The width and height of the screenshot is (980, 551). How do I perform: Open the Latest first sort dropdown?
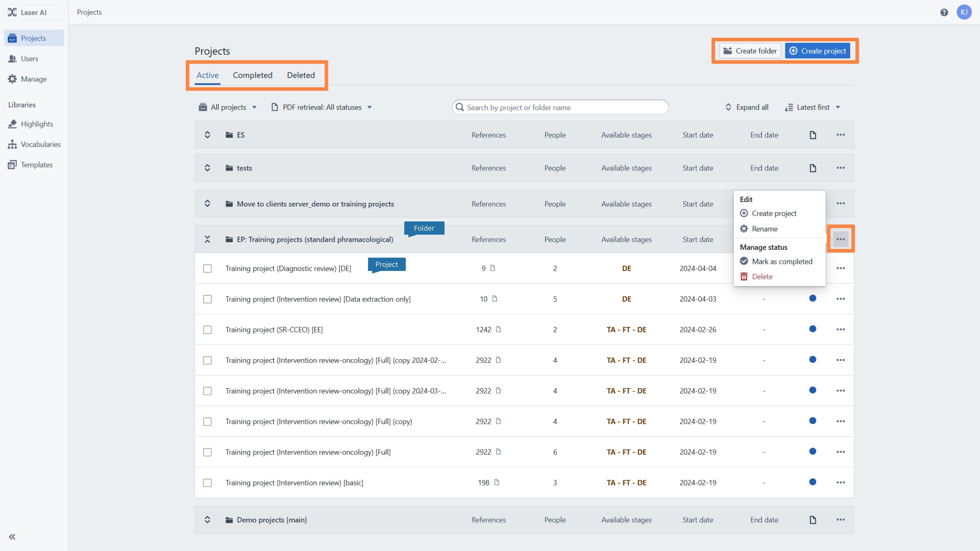(812, 107)
